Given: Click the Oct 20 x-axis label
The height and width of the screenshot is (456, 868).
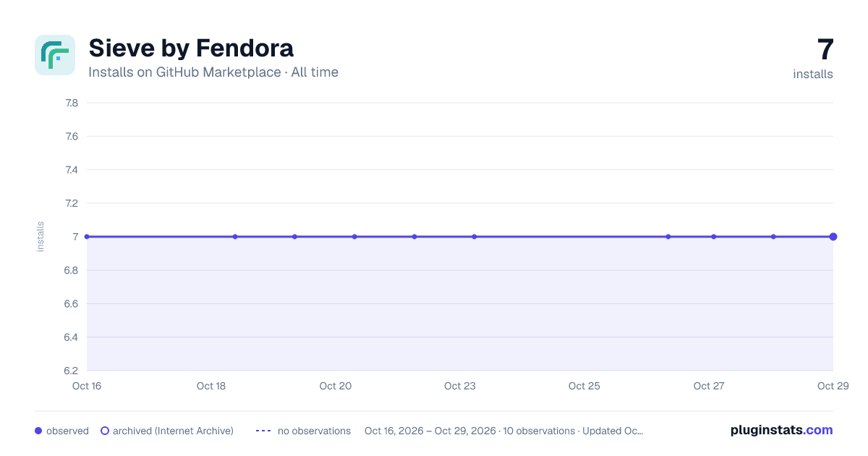Looking at the screenshot, I should point(336,386).
